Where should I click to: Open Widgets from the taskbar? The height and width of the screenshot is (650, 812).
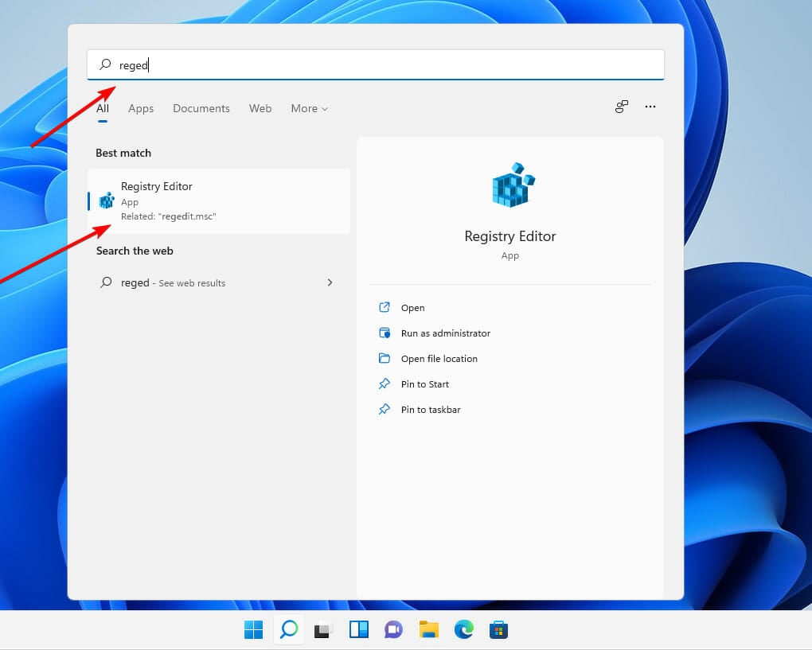[358, 630]
